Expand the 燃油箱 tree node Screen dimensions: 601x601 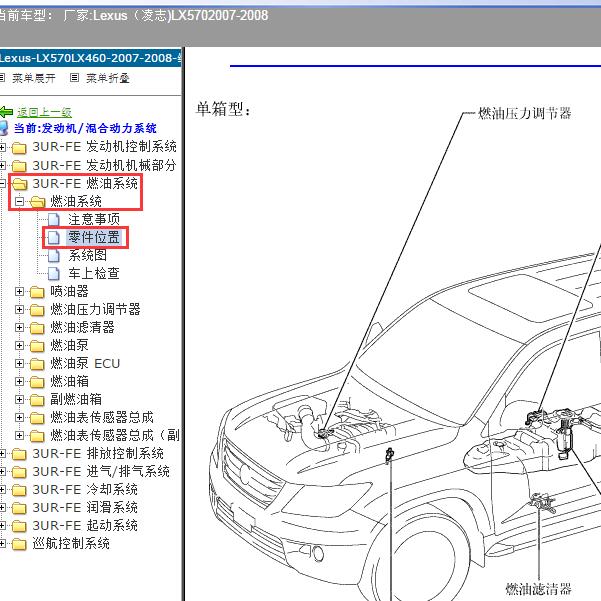pyautogui.click(x=20, y=381)
